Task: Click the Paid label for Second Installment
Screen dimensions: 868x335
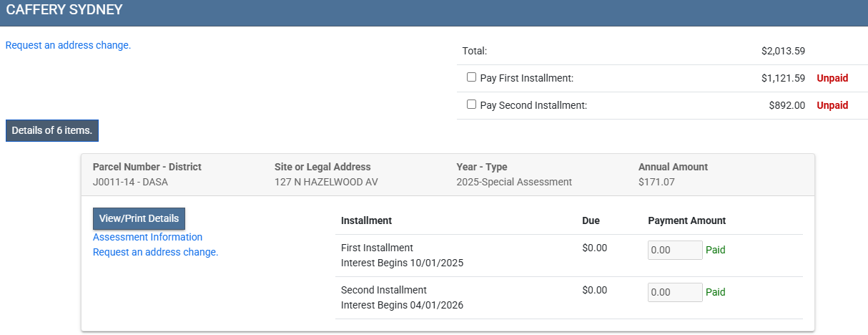Action: [715, 292]
